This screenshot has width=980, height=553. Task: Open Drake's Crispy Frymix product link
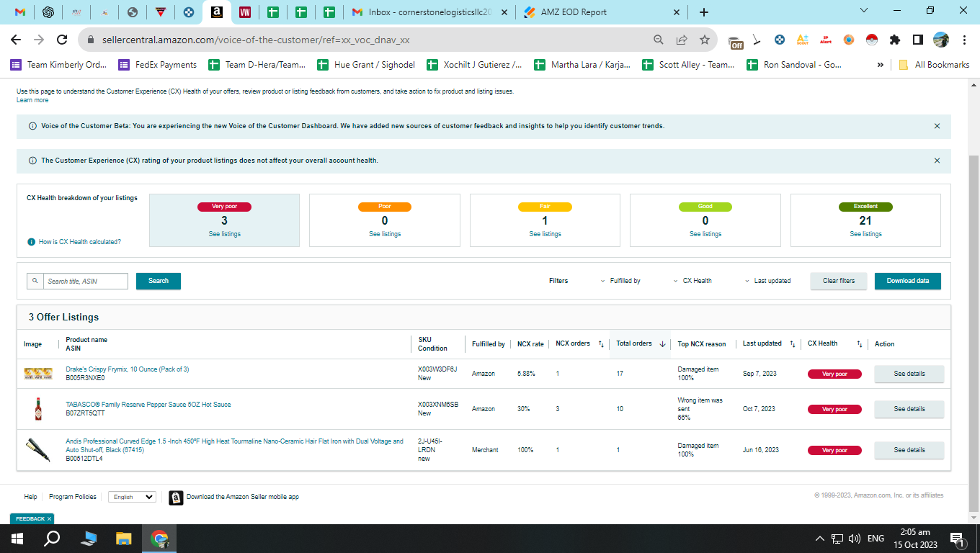[127, 369]
